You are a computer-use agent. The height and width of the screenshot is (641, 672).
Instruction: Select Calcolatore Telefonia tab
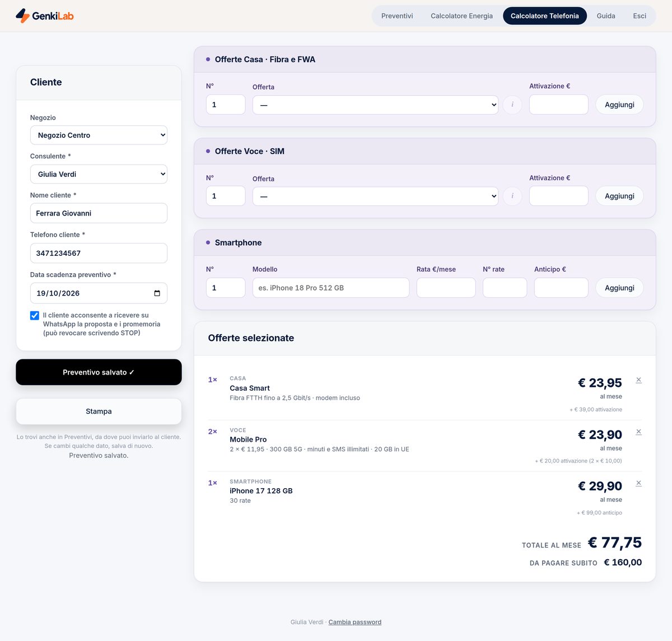coord(545,16)
